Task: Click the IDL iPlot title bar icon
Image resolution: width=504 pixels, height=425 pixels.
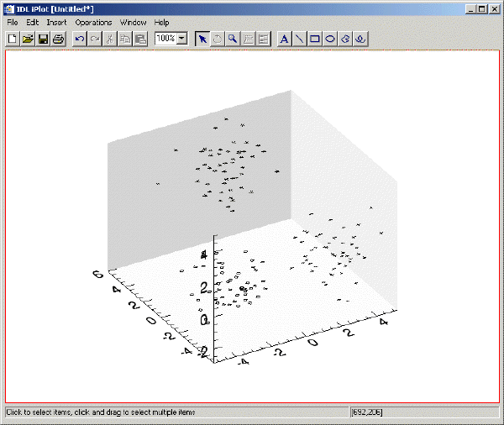Action: coord(9,9)
